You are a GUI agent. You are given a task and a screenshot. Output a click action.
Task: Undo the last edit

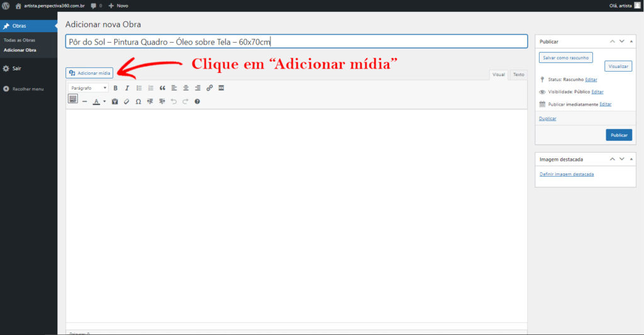174,101
